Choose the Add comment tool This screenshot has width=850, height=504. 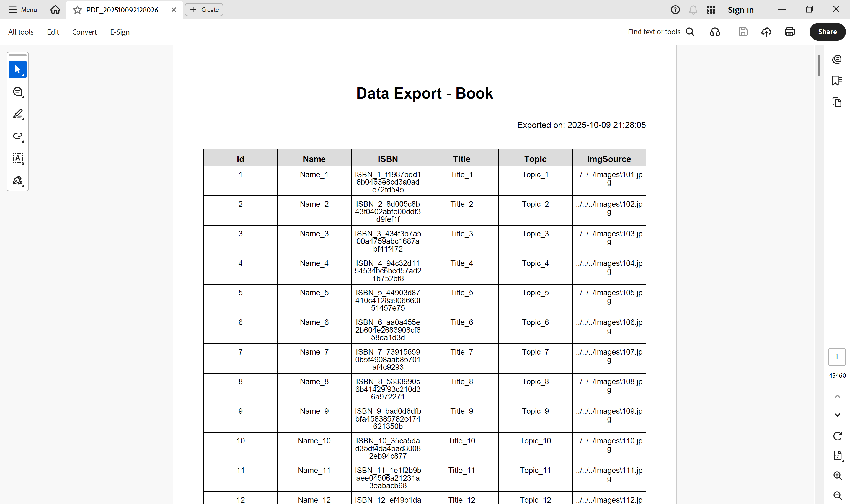[18, 92]
